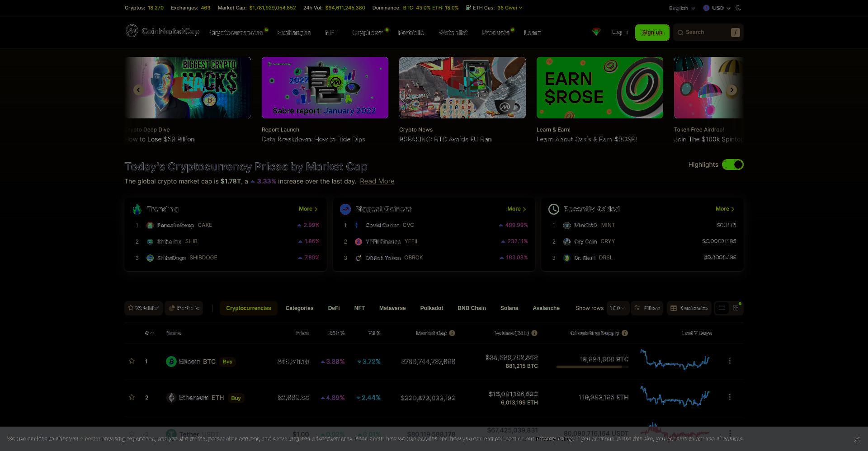
Task: Select the Categories tab
Action: pyautogui.click(x=299, y=308)
